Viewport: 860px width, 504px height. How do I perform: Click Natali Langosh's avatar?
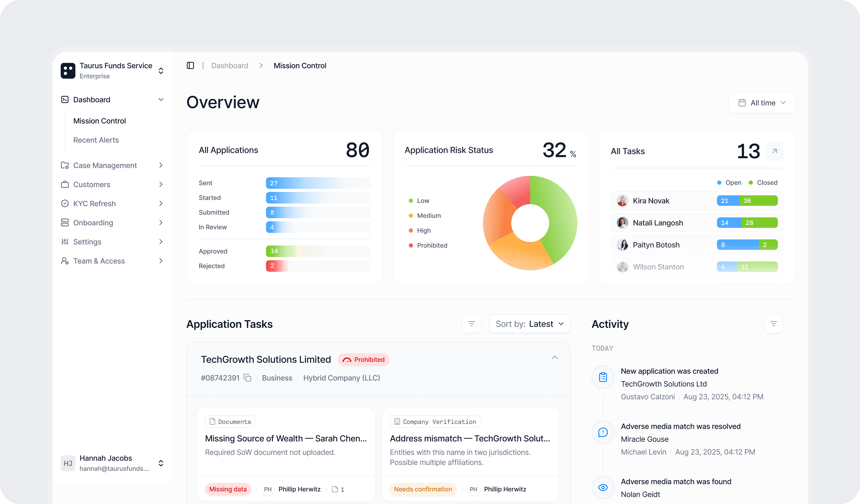pos(622,223)
